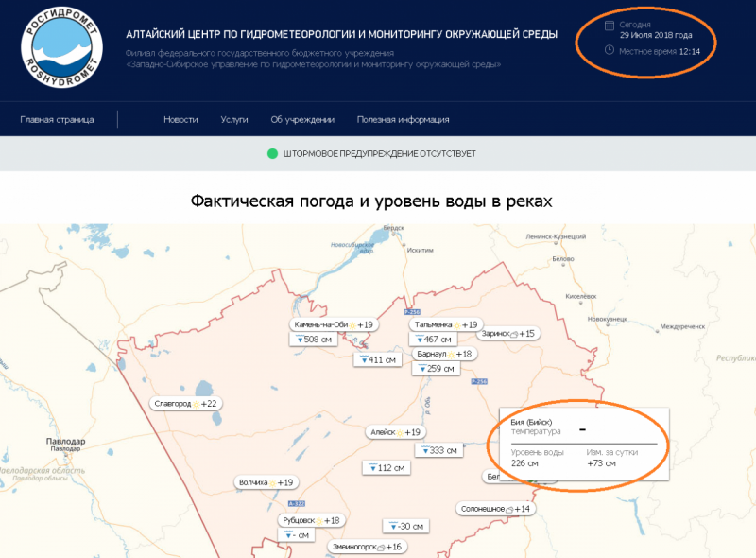
Task: Open the Главная страница menu item
Action: coord(58,119)
